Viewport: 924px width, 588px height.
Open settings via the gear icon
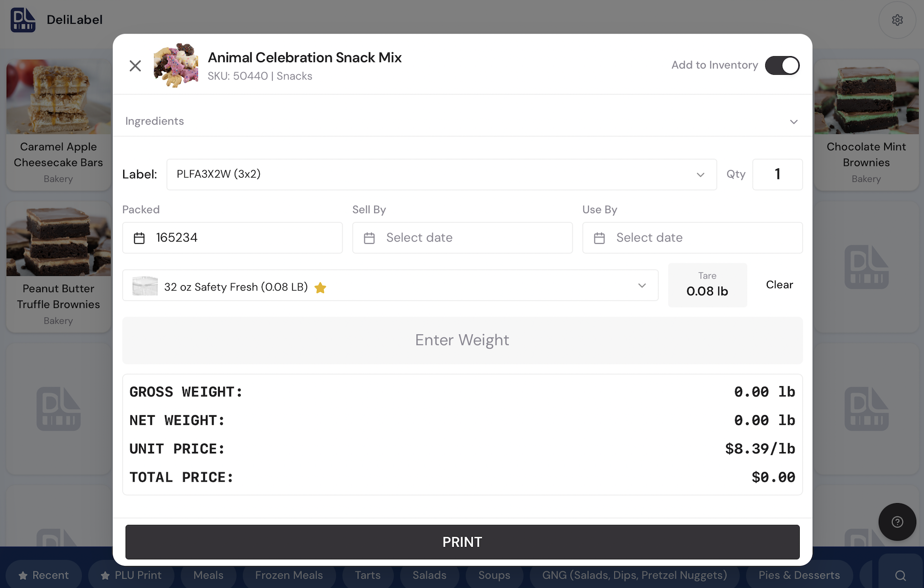pos(897,20)
